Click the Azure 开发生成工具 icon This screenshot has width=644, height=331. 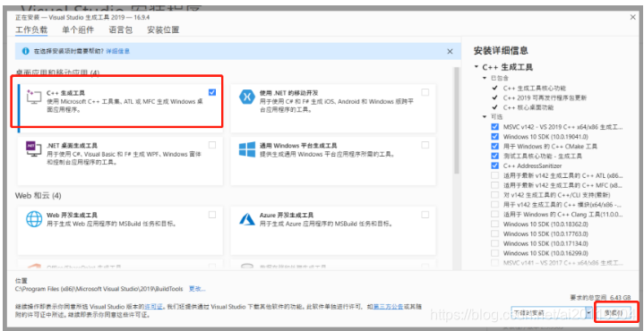(247, 218)
